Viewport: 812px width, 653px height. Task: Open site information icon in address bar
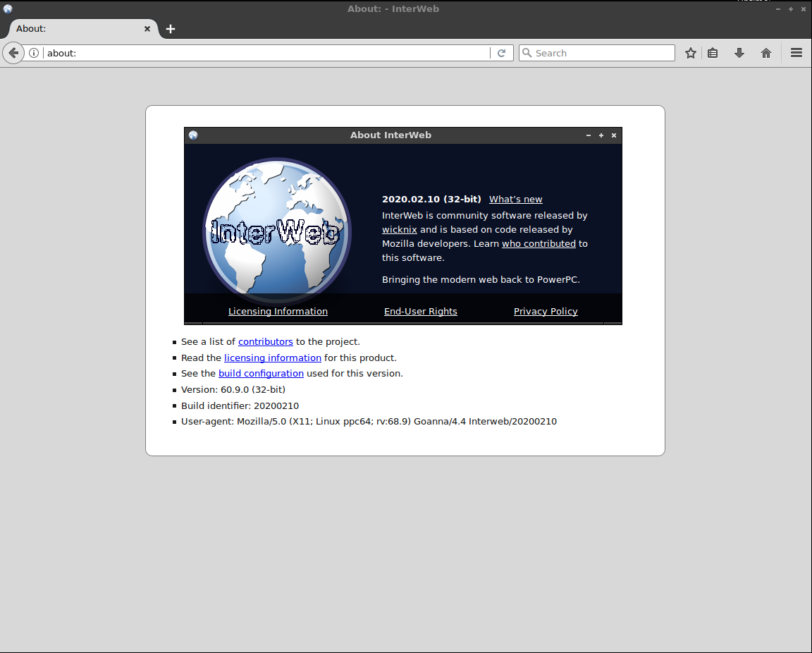pyautogui.click(x=34, y=53)
